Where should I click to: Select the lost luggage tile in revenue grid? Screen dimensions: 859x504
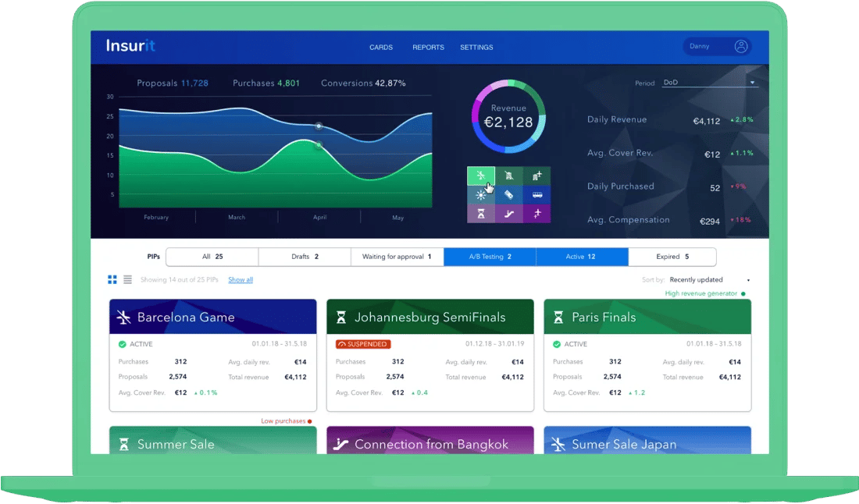pyautogui.click(x=509, y=176)
